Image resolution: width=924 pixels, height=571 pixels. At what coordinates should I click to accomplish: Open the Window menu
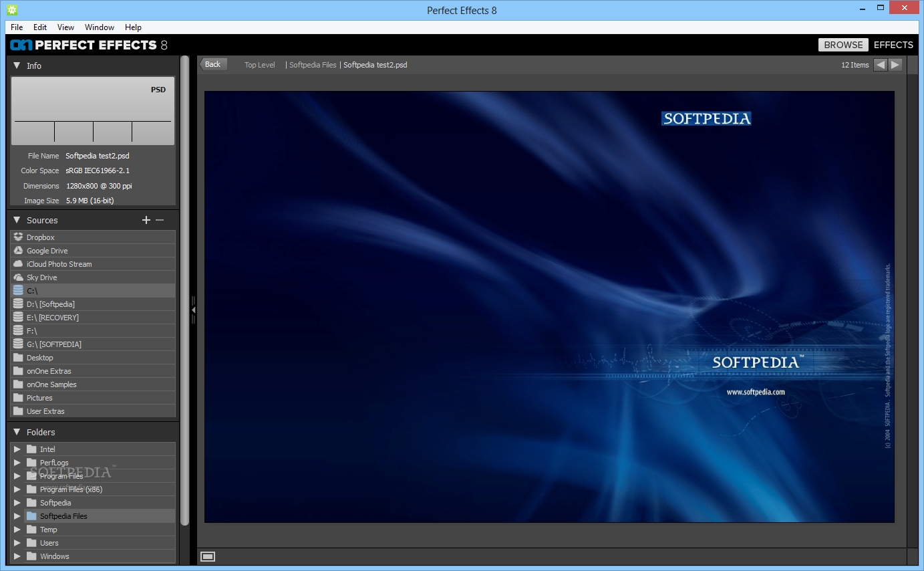(100, 27)
